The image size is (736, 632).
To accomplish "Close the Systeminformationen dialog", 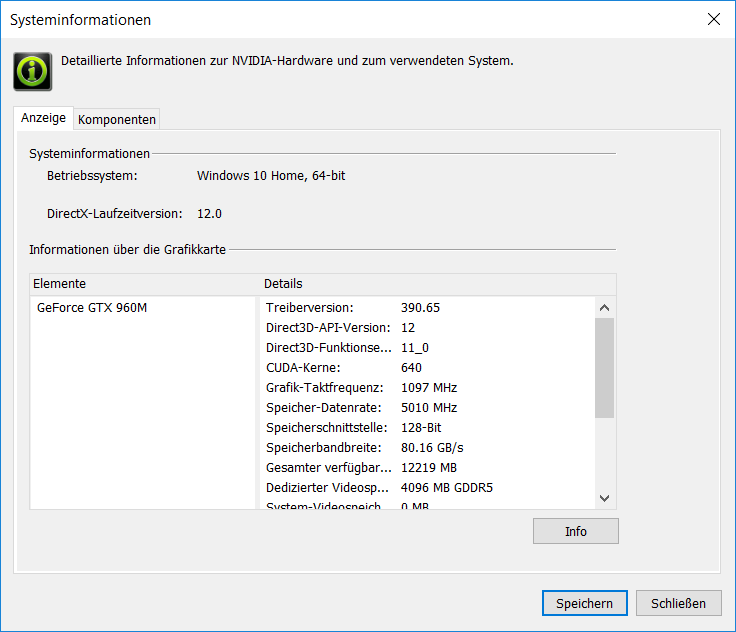I will tap(713, 19).
